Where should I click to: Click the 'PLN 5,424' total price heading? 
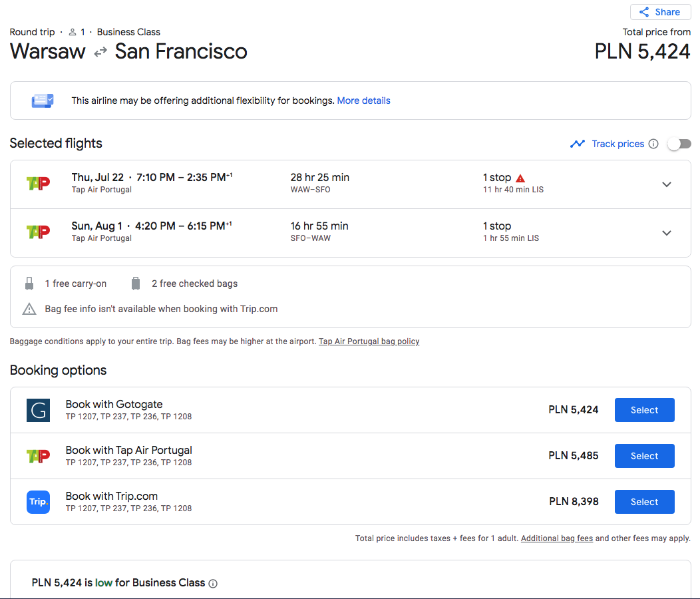[642, 51]
